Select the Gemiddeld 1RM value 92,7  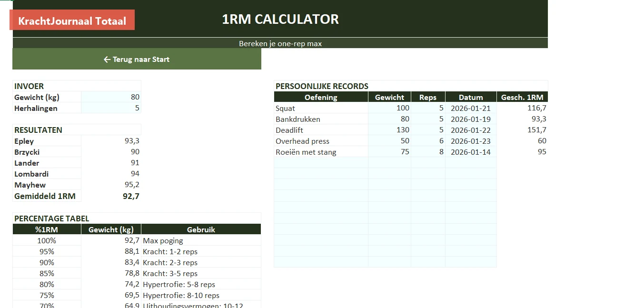click(x=111, y=196)
